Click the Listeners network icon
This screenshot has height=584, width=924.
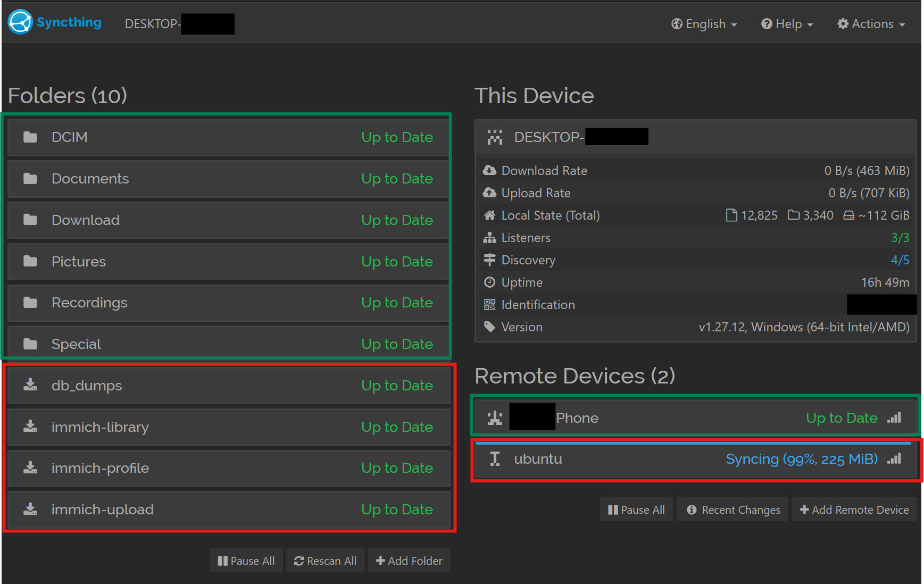point(489,237)
